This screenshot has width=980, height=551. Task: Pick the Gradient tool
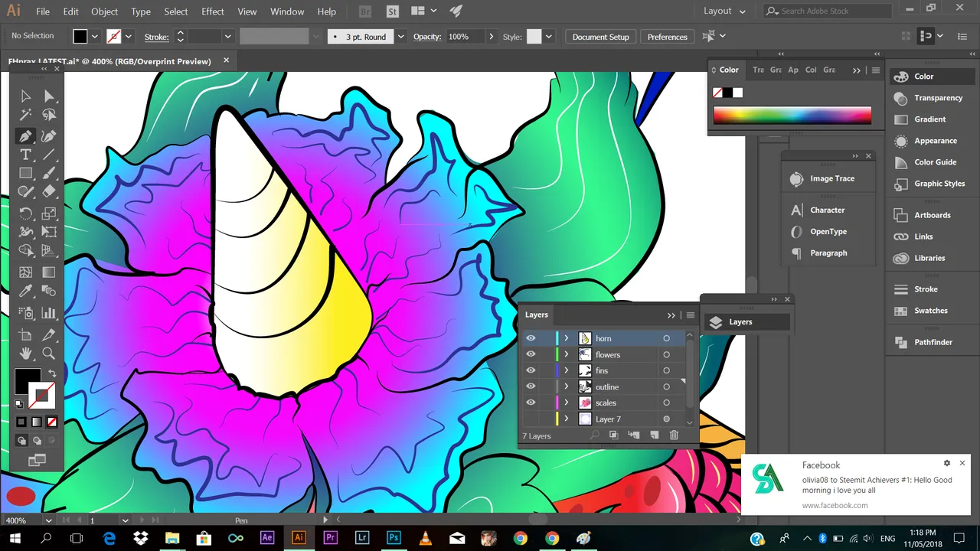(x=49, y=272)
